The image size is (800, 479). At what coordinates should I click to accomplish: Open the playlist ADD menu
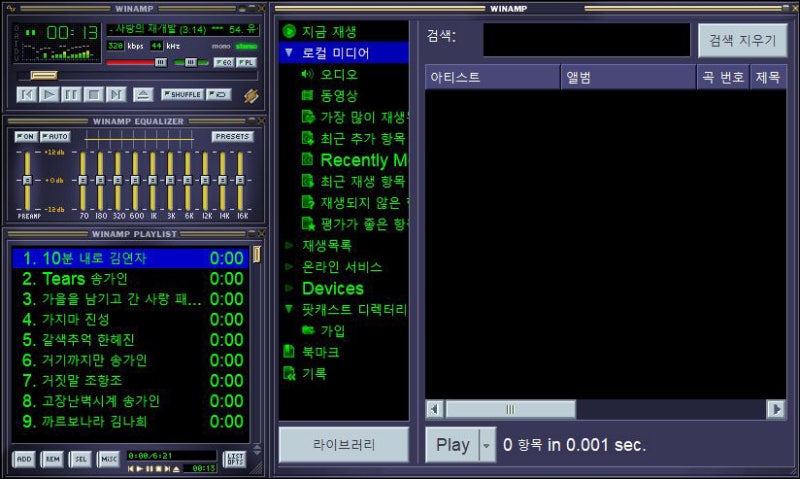pyautogui.click(x=24, y=459)
